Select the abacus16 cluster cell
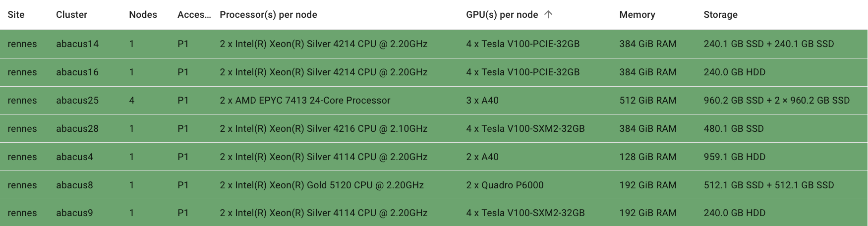Screen dimensions: 868x226 point(77,72)
